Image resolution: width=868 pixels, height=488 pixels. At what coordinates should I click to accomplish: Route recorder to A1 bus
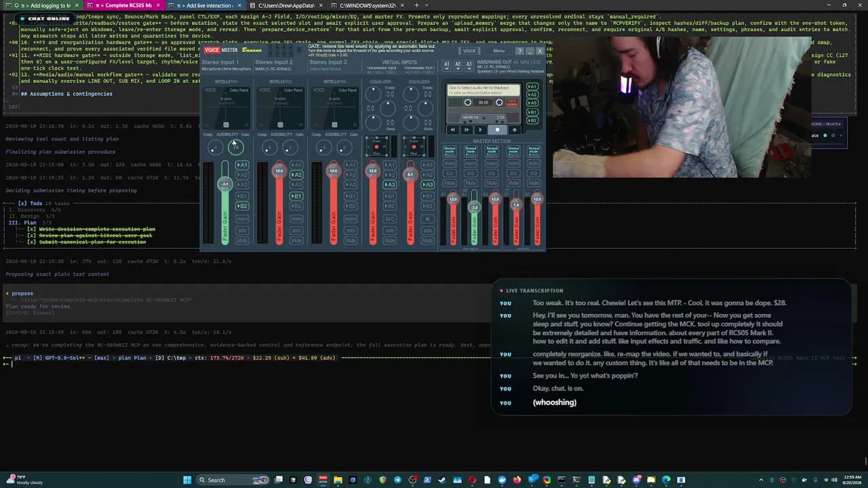[532, 87]
